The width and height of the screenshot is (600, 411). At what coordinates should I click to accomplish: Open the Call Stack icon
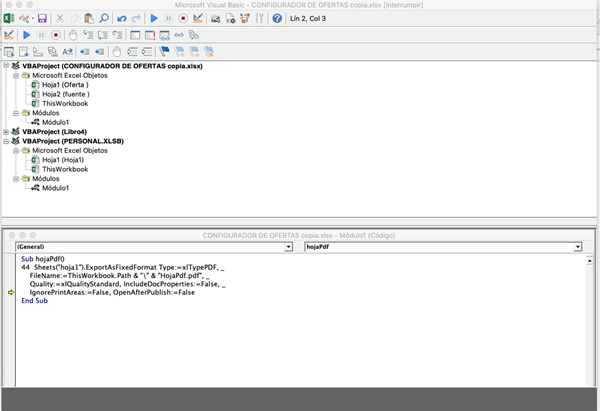tap(194, 35)
